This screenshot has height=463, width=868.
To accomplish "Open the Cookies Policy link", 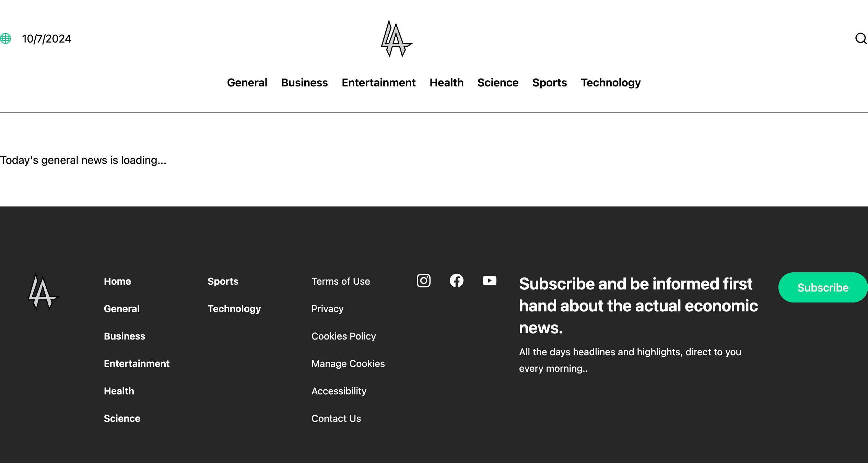I will (343, 336).
